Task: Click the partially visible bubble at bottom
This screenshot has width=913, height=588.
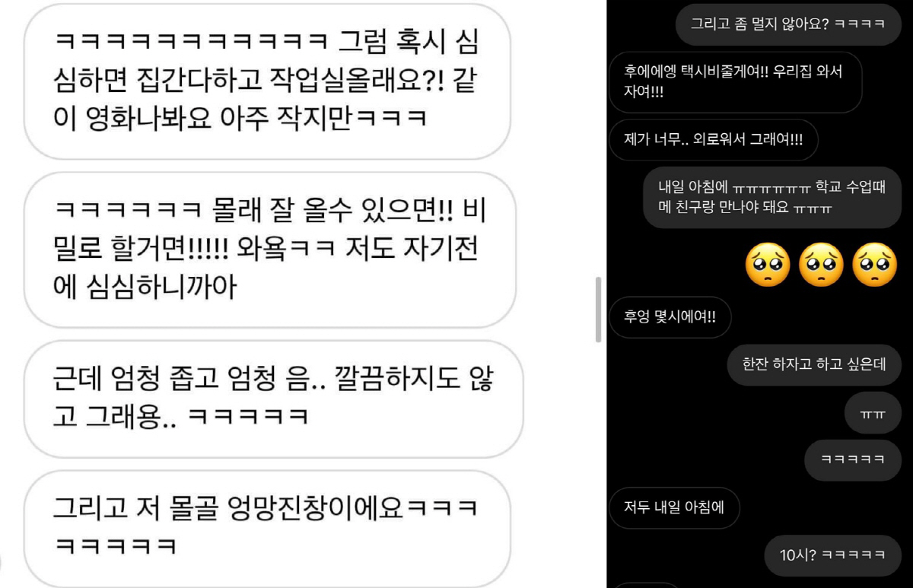Action: pos(645,585)
